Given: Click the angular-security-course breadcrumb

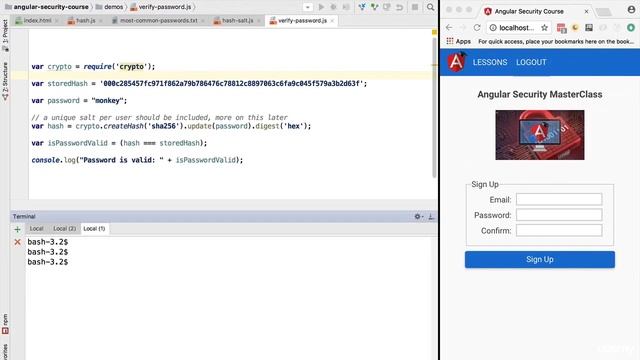Looking at the screenshot, I should (47, 7).
